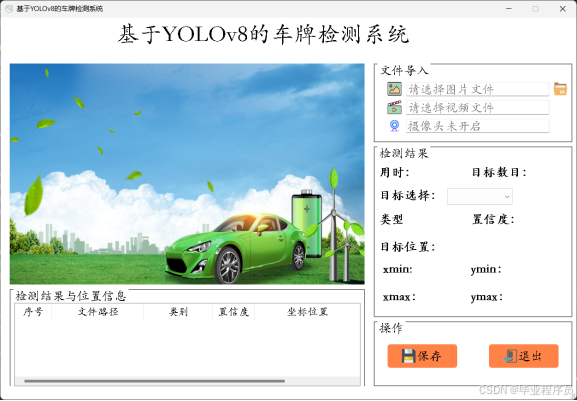The width and height of the screenshot is (577, 401).
Task: Click the 文件路径 column header
Action: (98, 312)
